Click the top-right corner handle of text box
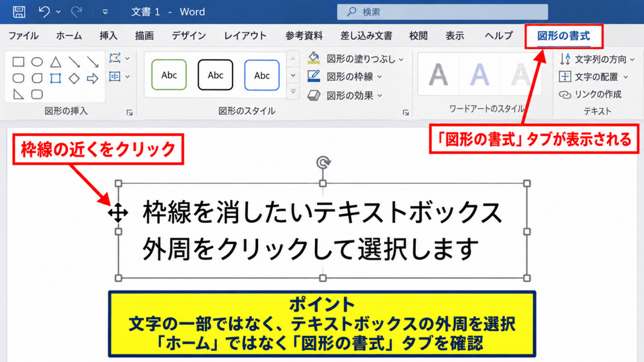This screenshot has width=644, height=362. point(527,184)
